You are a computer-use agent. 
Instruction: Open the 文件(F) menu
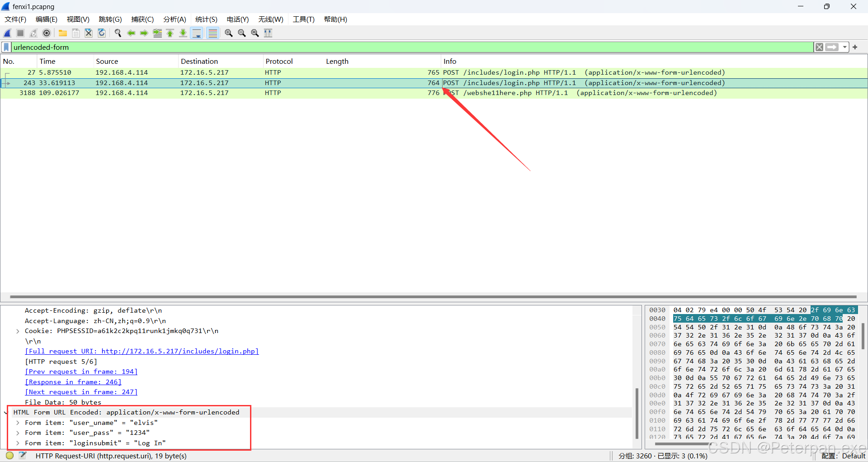point(15,19)
